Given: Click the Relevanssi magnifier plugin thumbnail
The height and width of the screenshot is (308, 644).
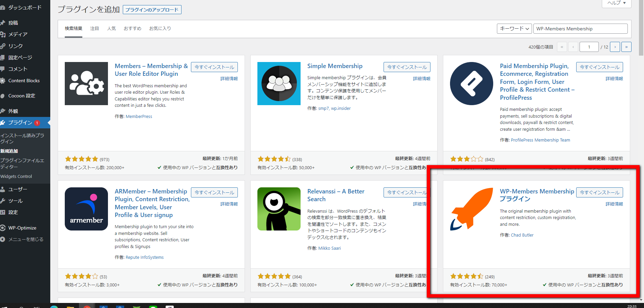Looking at the screenshot, I should pos(279,209).
